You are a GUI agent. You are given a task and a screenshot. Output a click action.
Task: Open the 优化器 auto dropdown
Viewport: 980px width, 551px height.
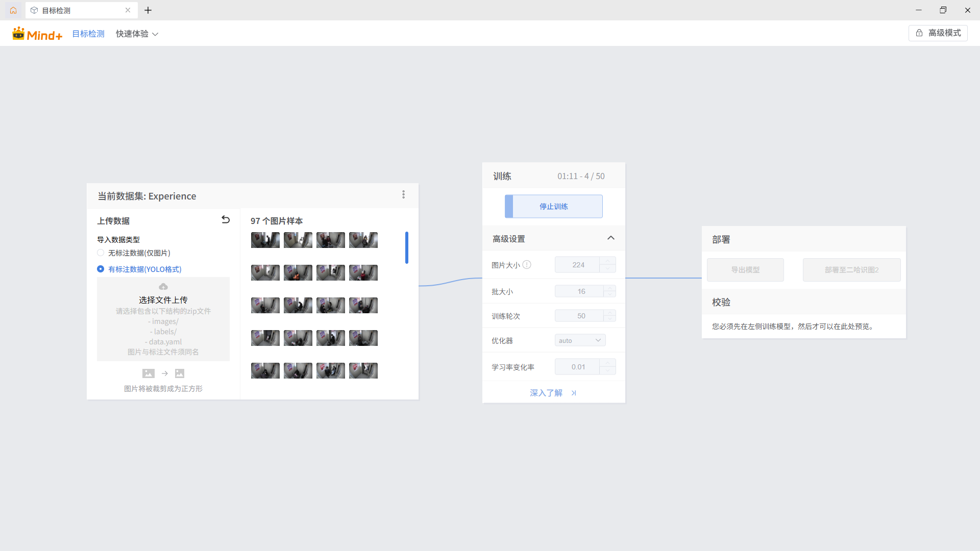(580, 340)
